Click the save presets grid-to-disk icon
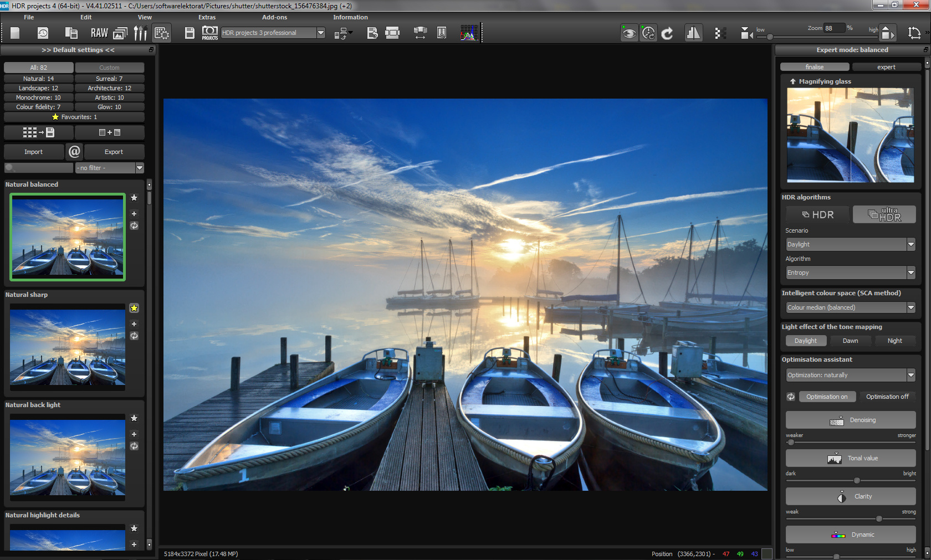This screenshot has width=931, height=560. pos(38,132)
